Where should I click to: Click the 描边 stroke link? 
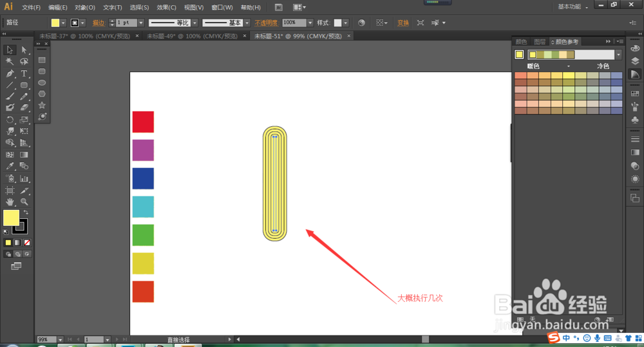tap(99, 23)
